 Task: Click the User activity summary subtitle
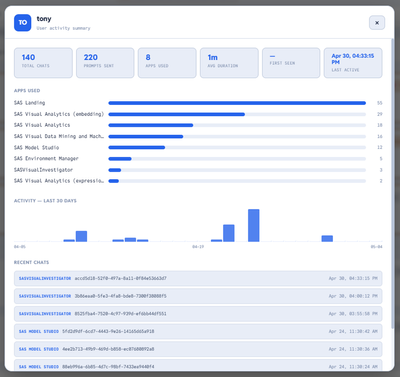pyautogui.click(x=63, y=28)
